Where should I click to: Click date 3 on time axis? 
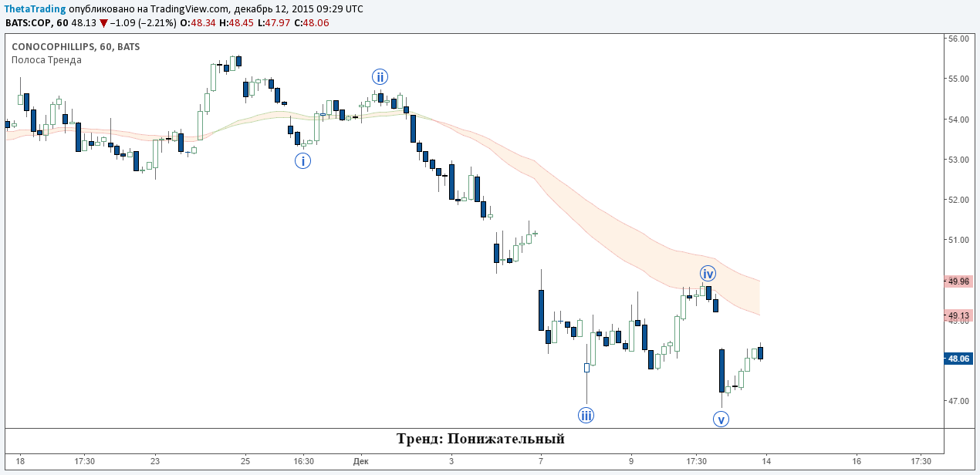point(451,461)
